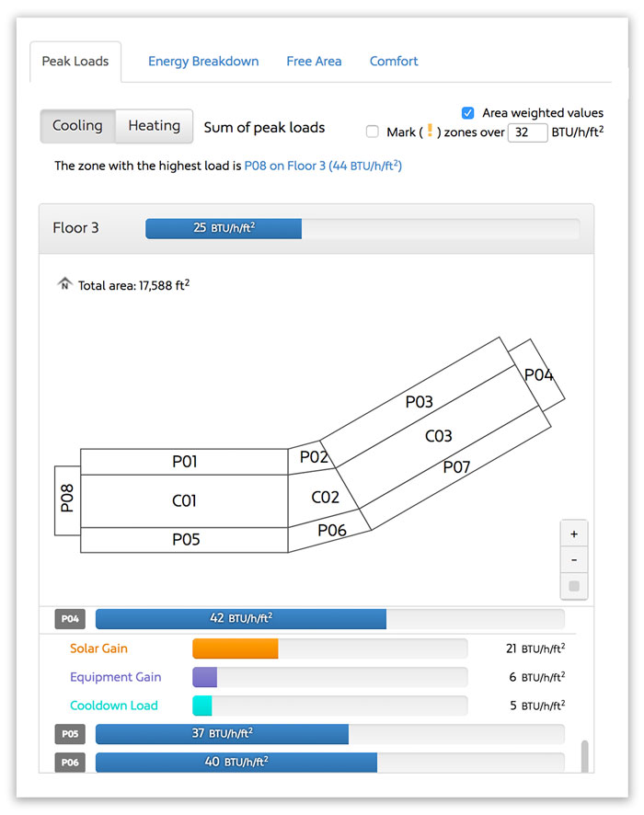The width and height of the screenshot is (644, 815).
Task: Click the BTU threshold input field
Action: click(527, 132)
